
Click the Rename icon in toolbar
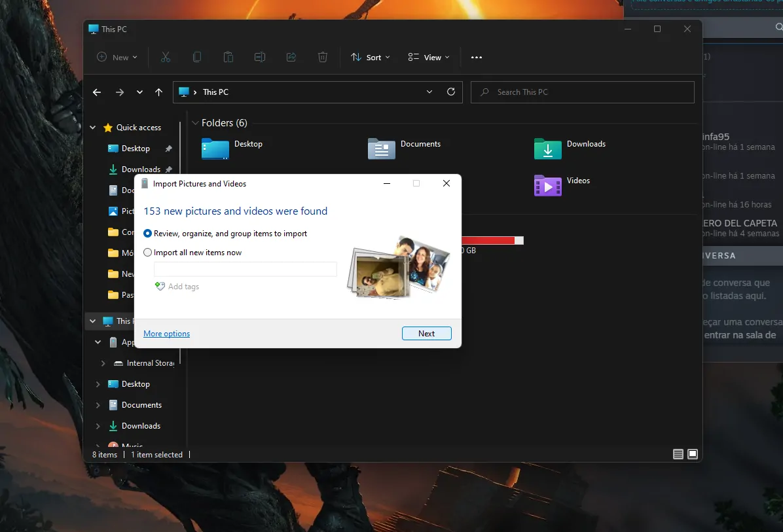(x=260, y=58)
